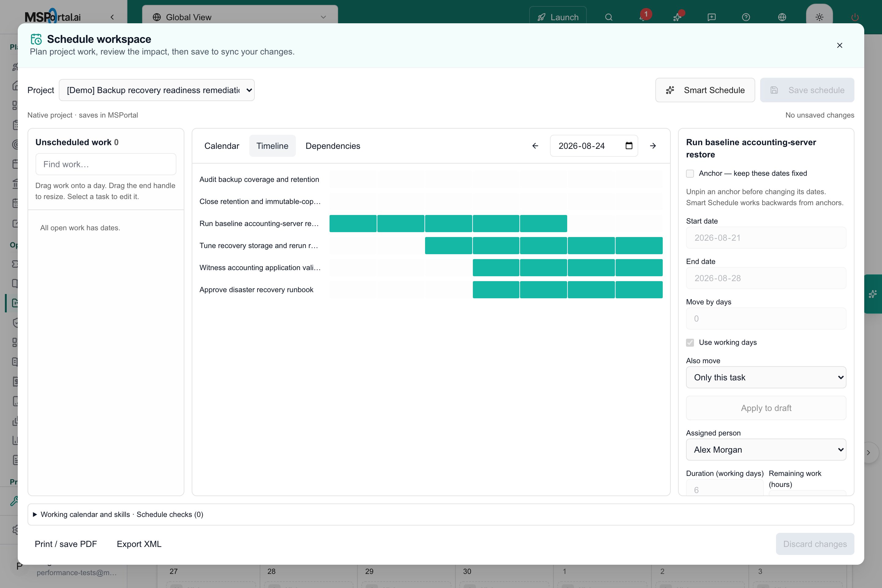Click Discard changes button
This screenshot has height=588, width=882.
(x=815, y=544)
